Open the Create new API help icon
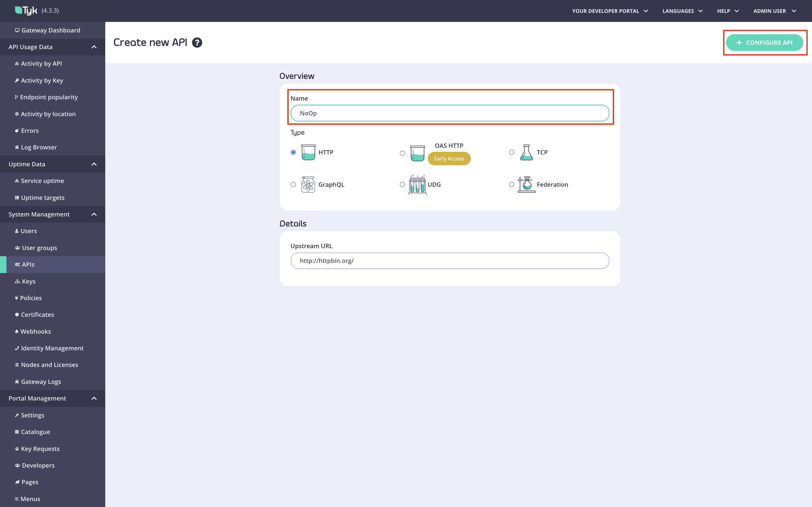Viewport: 812px width, 507px height. coord(197,43)
